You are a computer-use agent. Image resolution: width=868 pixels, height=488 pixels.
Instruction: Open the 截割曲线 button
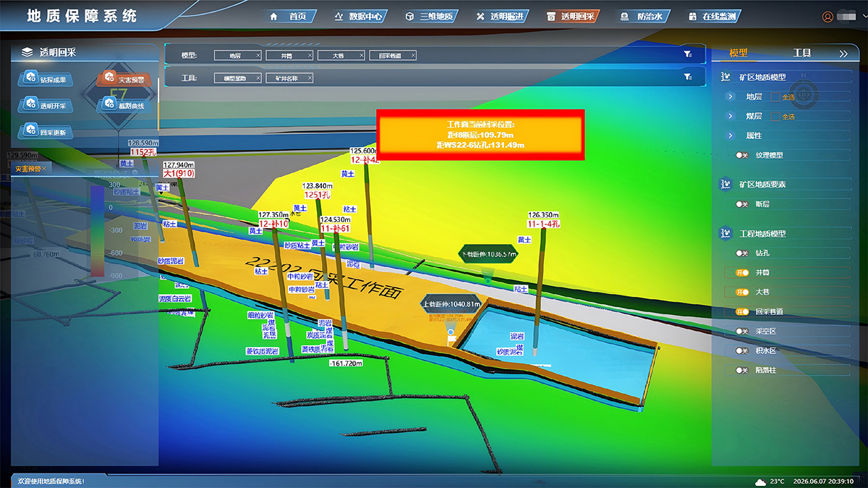pyautogui.click(x=124, y=105)
